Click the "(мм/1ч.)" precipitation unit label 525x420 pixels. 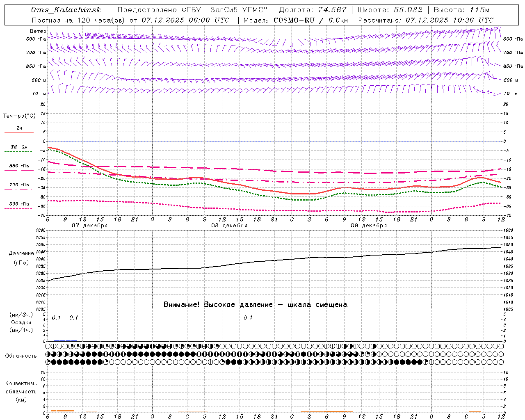21,330
